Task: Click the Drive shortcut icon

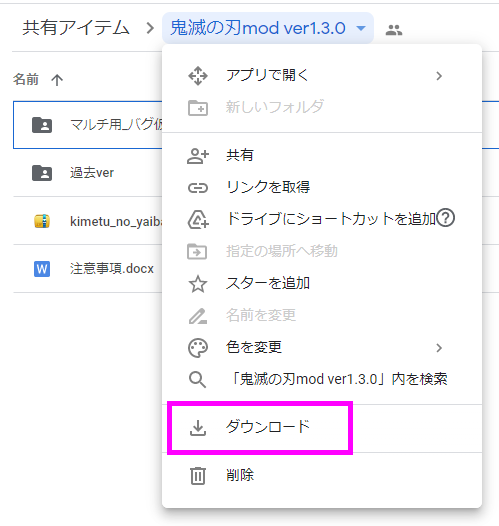Action: pos(198,220)
